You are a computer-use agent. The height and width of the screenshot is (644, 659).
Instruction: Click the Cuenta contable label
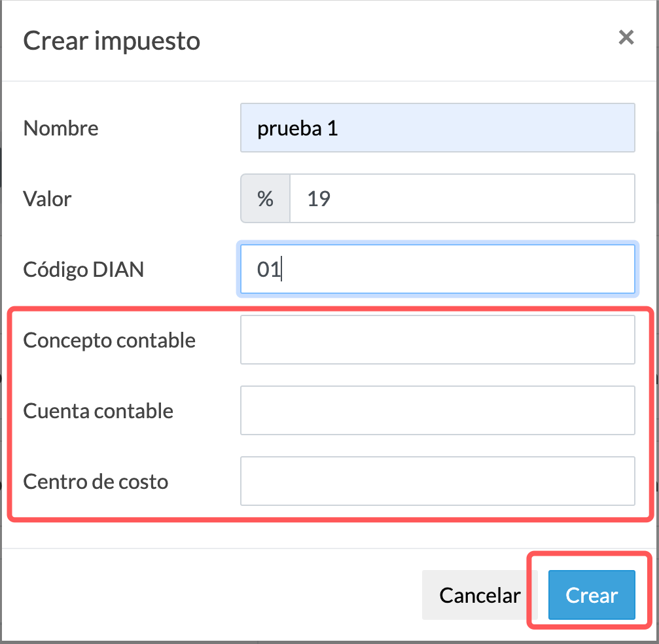click(98, 411)
